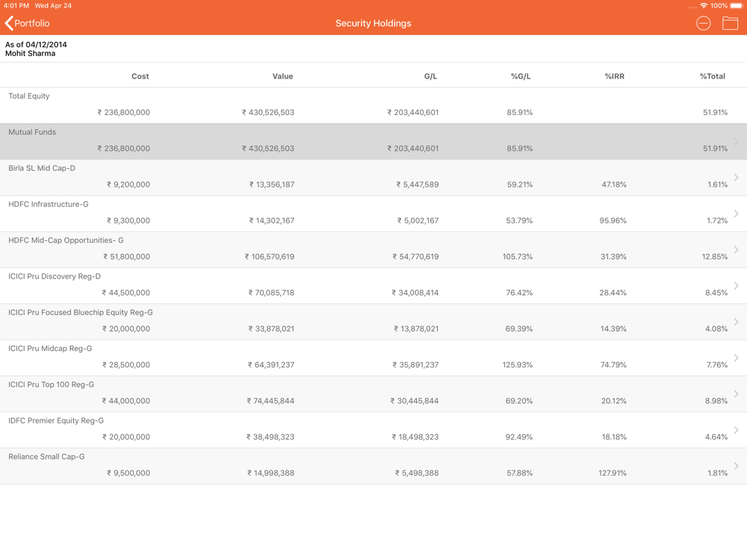This screenshot has width=747, height=560.
Task: Select the %G/L column header
Action: tap(520, 76)
